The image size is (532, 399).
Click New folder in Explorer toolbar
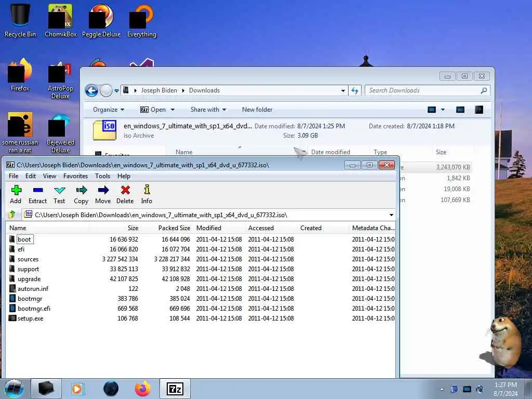pos(257,110)
